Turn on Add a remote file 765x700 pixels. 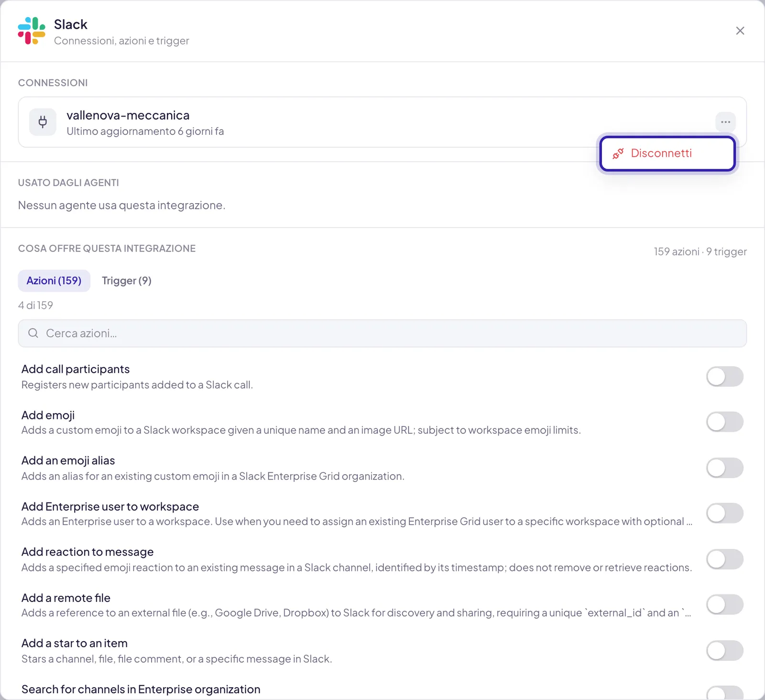point(725,604)
